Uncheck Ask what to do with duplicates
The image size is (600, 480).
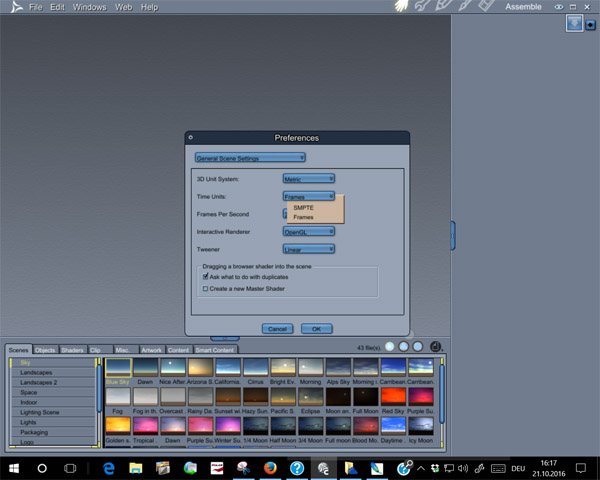tap(205, 276)
